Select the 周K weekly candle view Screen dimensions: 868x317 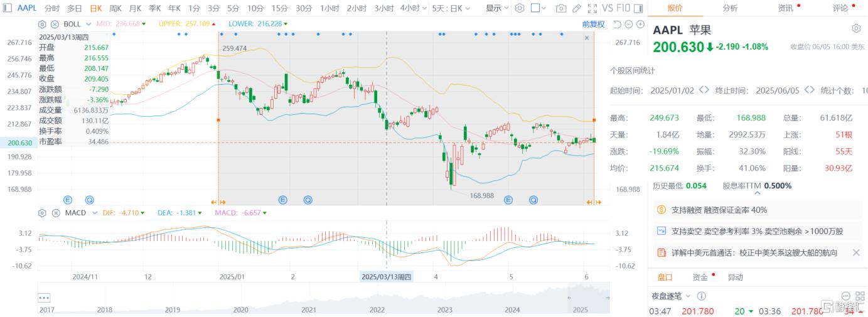point(115,8)
